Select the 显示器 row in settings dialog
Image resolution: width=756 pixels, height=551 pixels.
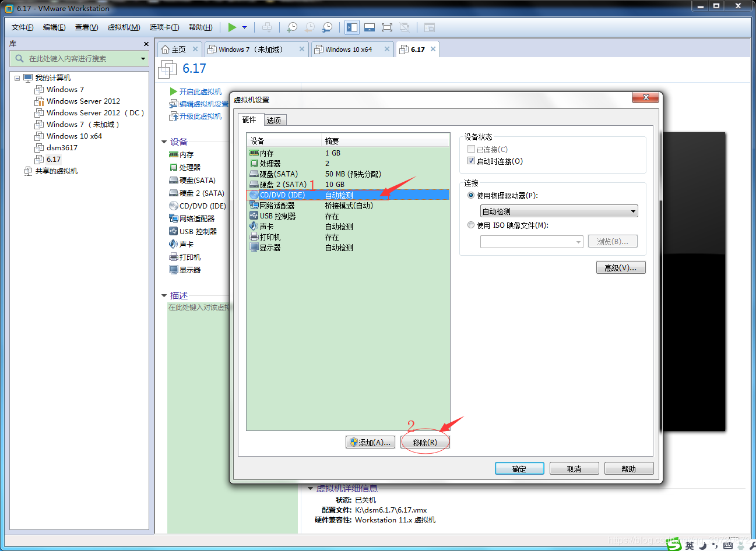(x=348, y=247)
